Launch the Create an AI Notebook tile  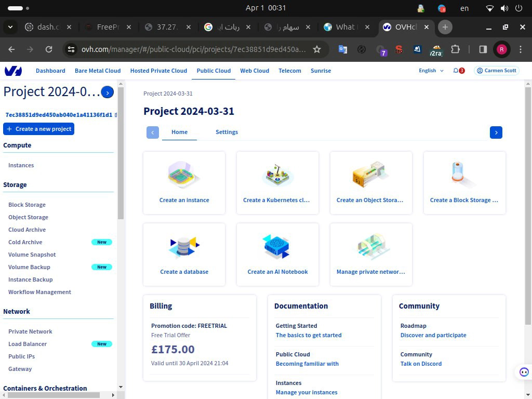[277, 255]
